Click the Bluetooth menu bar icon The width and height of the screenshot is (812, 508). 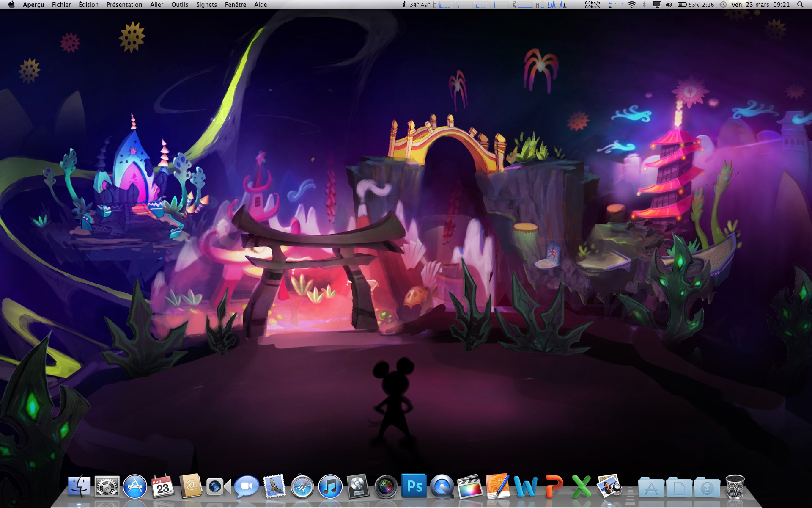(x=645, y=5)
